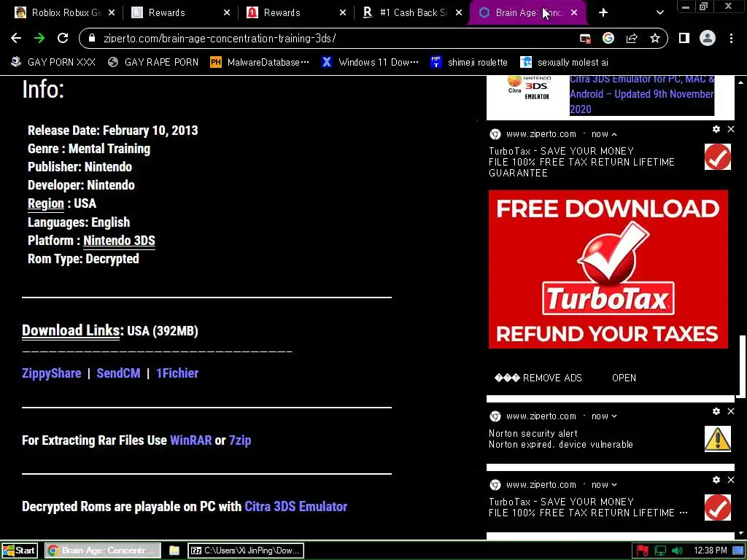Bookmark this page with star icon
The height and width of the screenshot is (560, 747).
pos(655,38)
